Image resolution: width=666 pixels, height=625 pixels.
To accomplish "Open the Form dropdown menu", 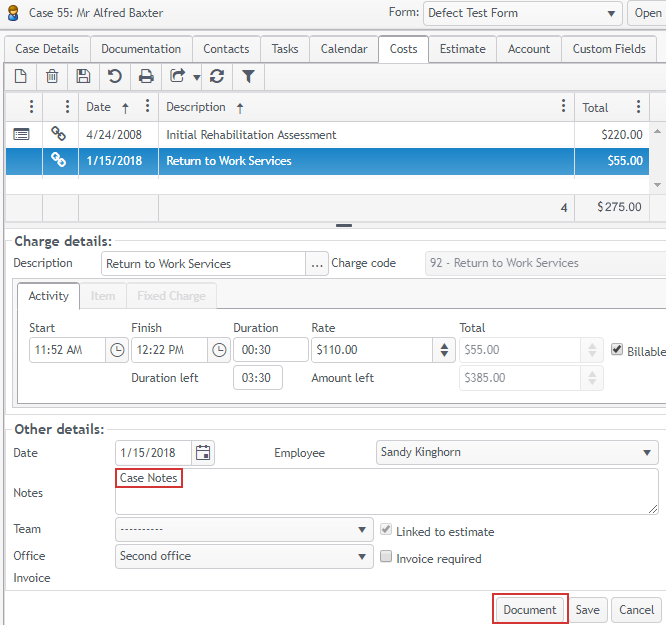I will click(x=522, y=13).
